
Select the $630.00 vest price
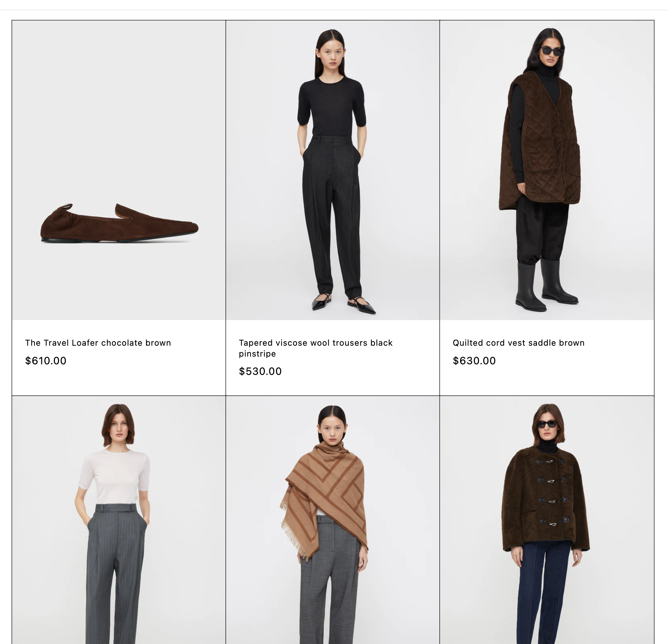(474, 361)
